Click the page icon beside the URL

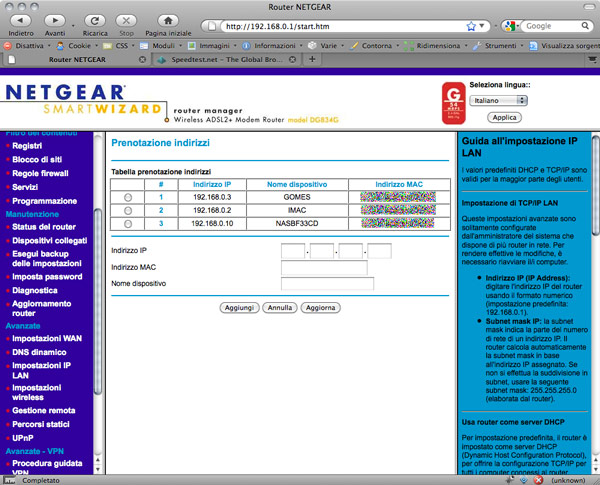pyautogui.click(x=211, y=26)
